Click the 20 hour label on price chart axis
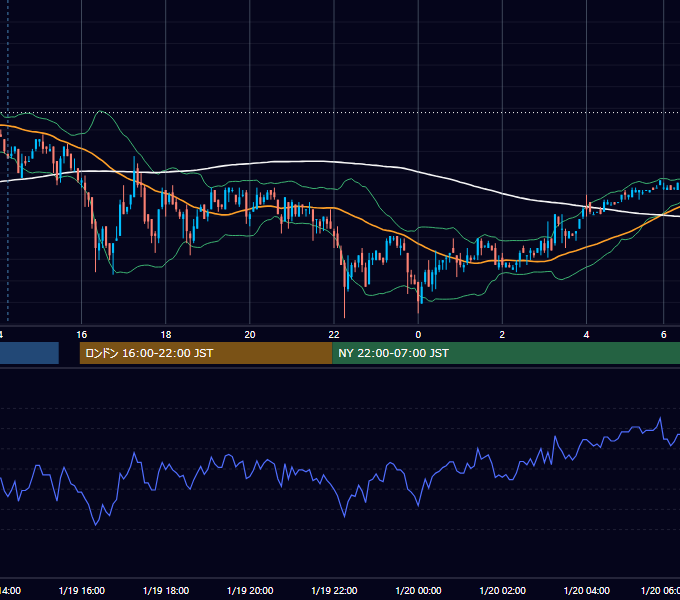 250,335
